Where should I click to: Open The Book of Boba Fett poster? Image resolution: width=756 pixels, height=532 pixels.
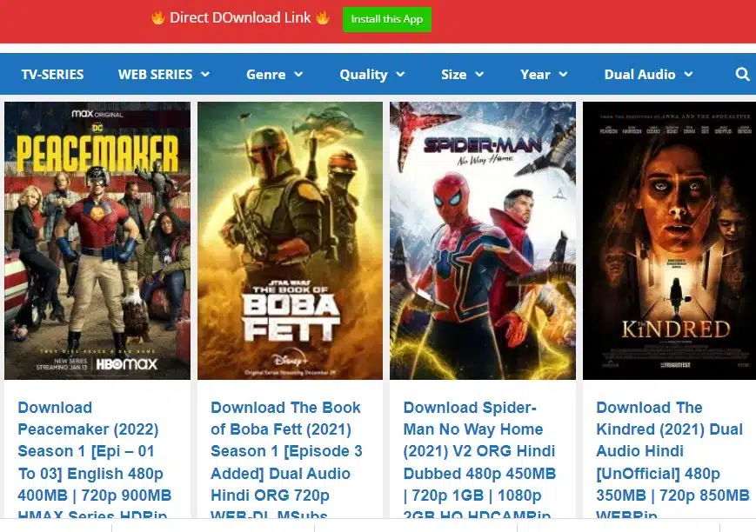[291, 241]
